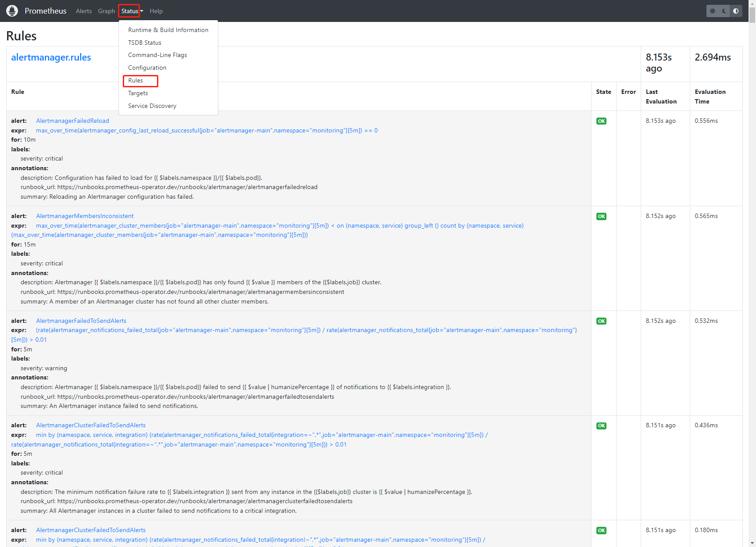Click the alertmanagermembersinconsistent runbook_url text
The image size is (756, 547).
pos(182,292)
